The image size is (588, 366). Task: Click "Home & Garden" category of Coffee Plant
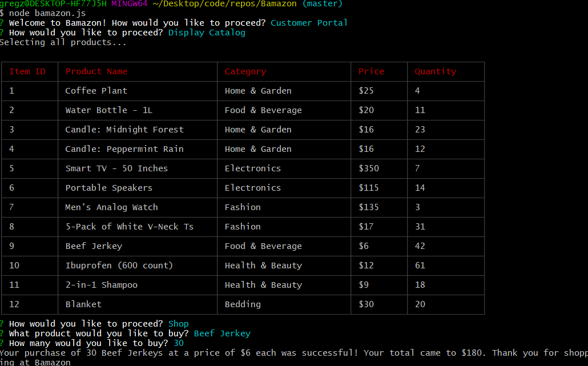click(258, 91)
